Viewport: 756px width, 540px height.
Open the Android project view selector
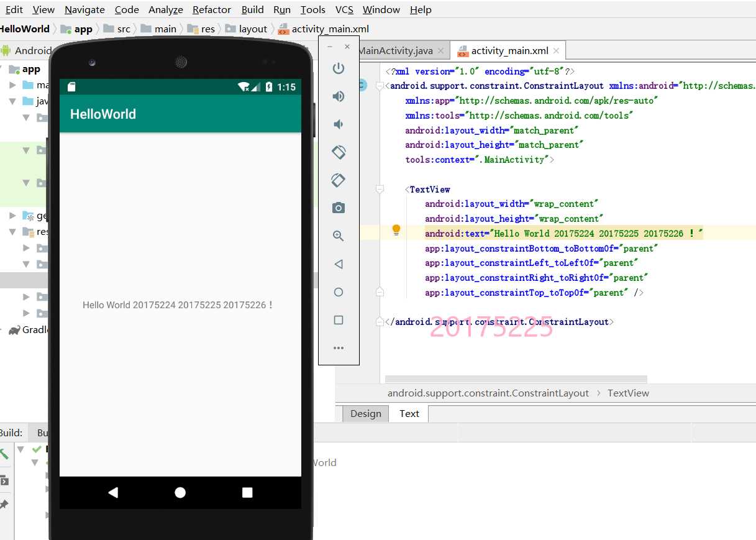32,50
